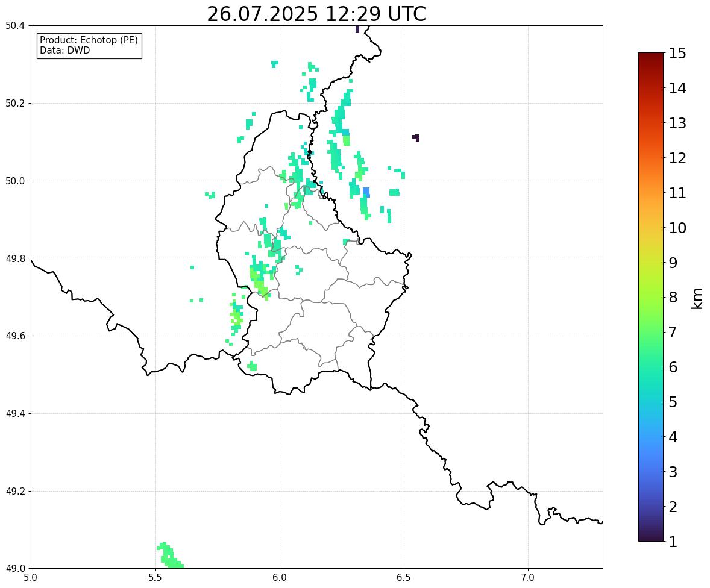Screen dimensions: 710x588
Task: Click the colorbar tick label 13
Action: [677, 123]
